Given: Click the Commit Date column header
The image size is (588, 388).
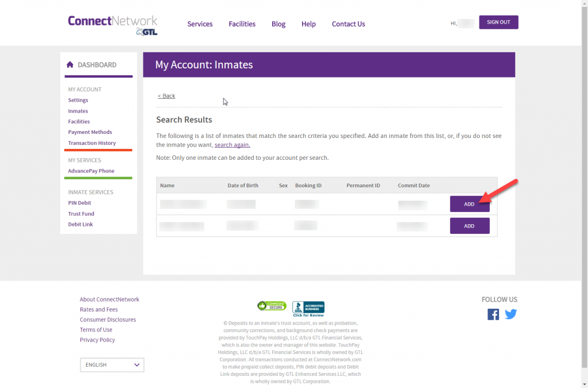Looking at the screenshot, I should [414, 185].
